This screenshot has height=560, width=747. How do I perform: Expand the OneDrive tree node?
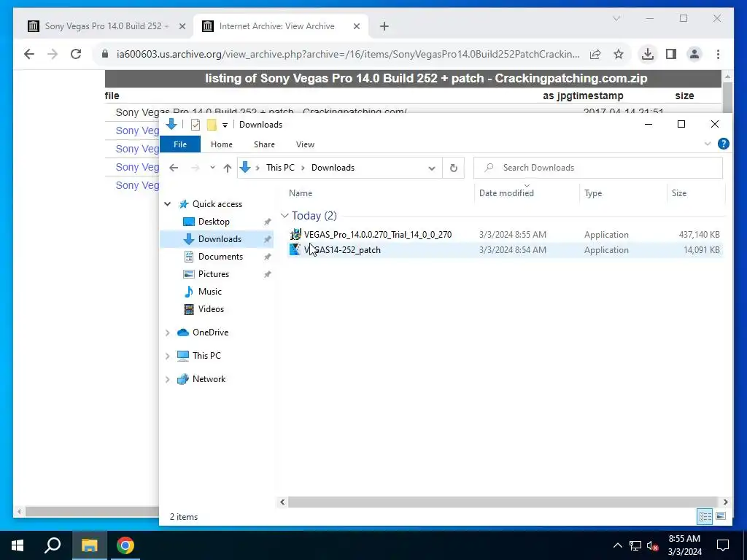pos(168,332)
